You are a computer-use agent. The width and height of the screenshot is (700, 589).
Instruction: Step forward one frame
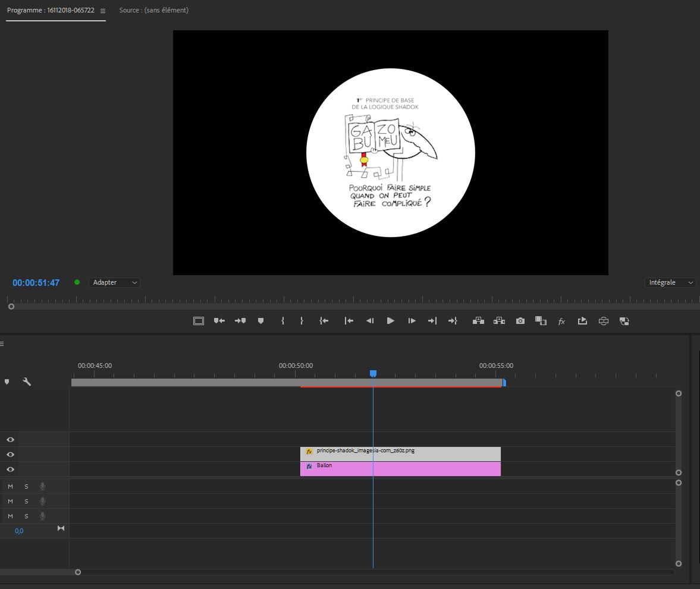pos(412,321)
